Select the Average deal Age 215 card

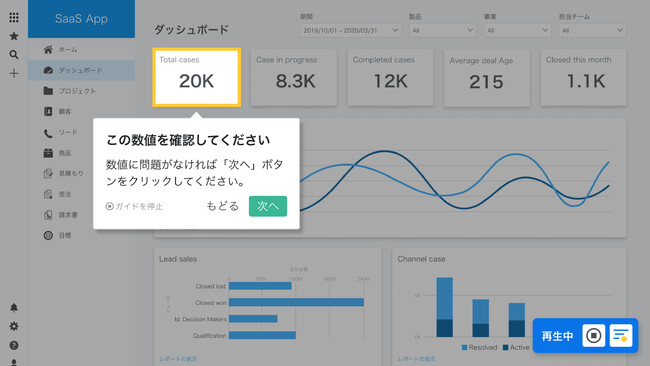coord(487,78)
